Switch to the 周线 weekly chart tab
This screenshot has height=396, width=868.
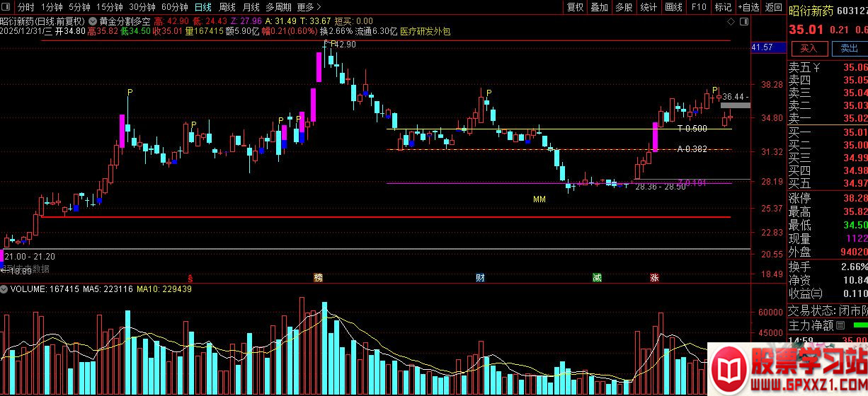click(x=227, y=7)
